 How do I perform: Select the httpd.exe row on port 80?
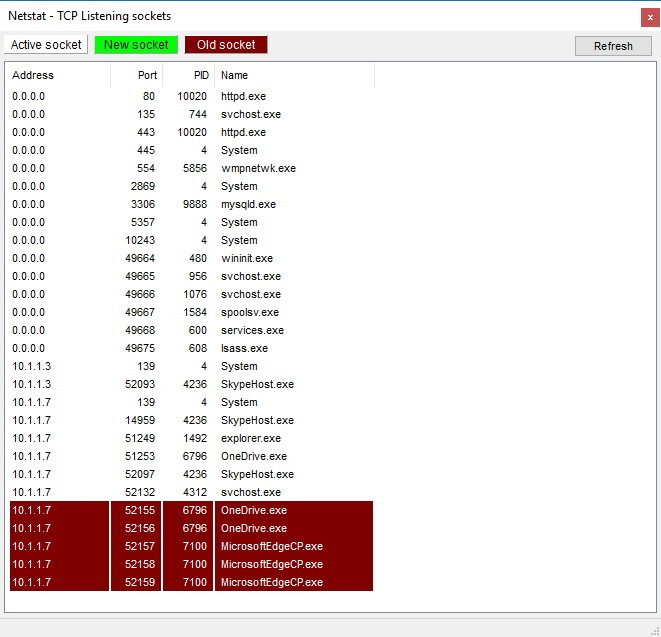pyautogui.click(x=191, y=96)
